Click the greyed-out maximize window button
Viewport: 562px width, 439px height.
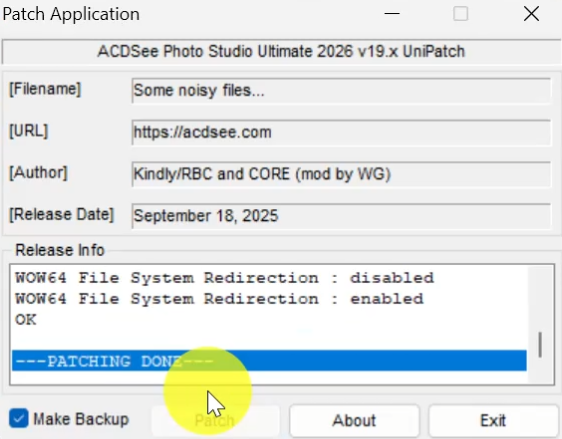click(461, 14)
